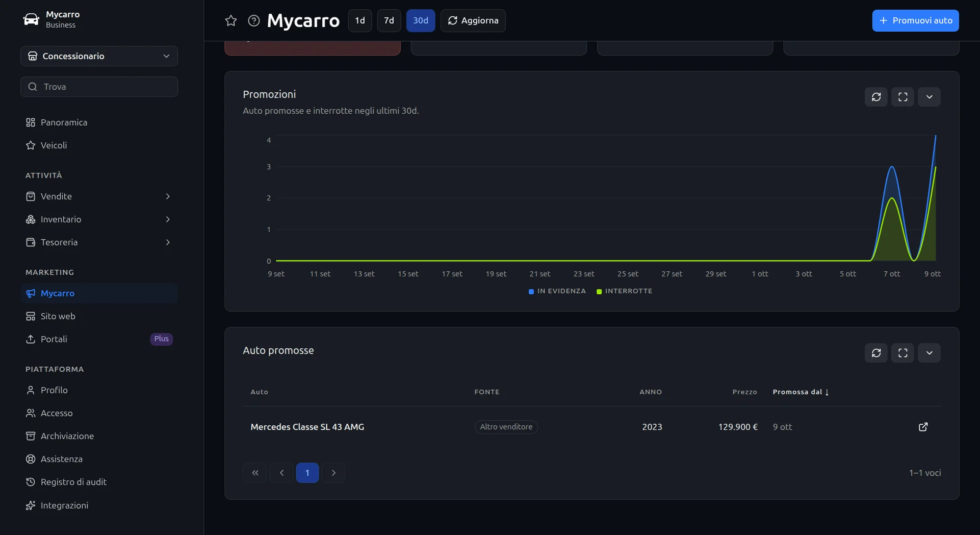Screen dimensions: 980x535
Task: Select Mycarro in the Marketing section
Action: (99, 293)
